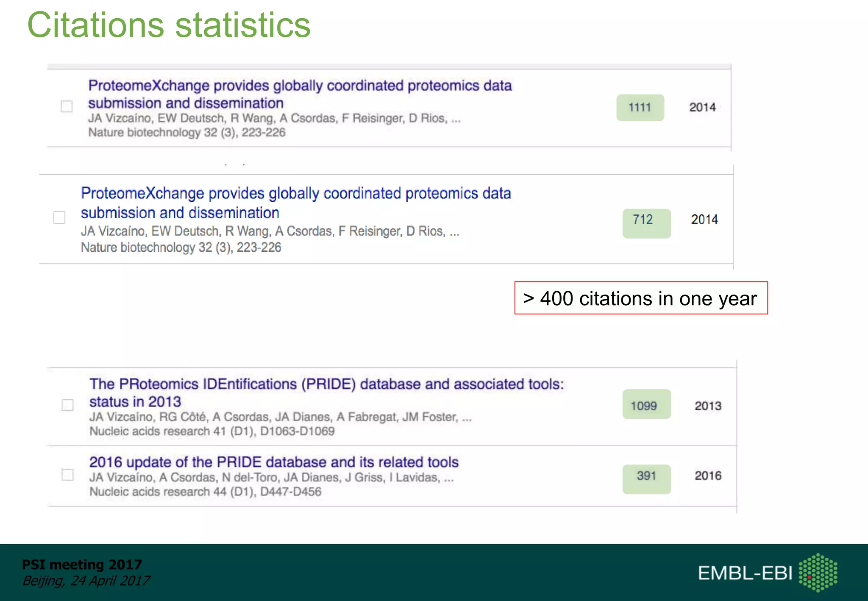This screenshot has width=868, height=601.
Task: Click the 'JA Vizcaíno, EW Deutsch' authors line in the 712-citation entry
Action: (270, 231)
